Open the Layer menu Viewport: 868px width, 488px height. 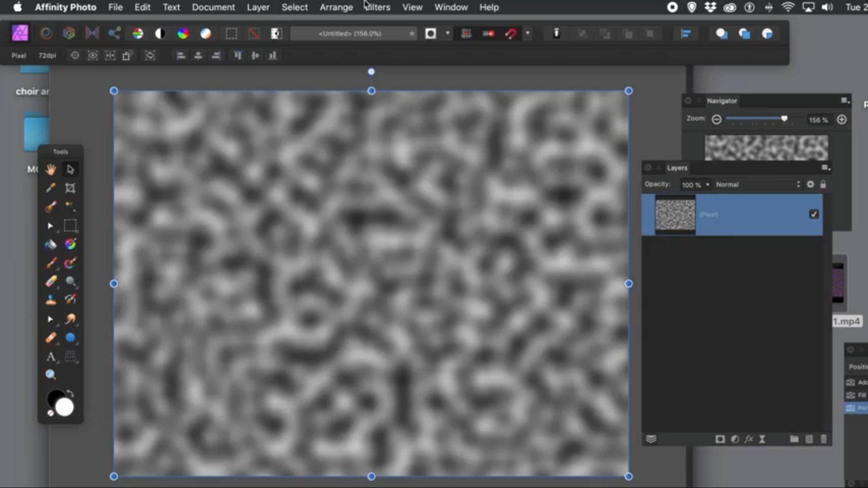coord(258,7)
